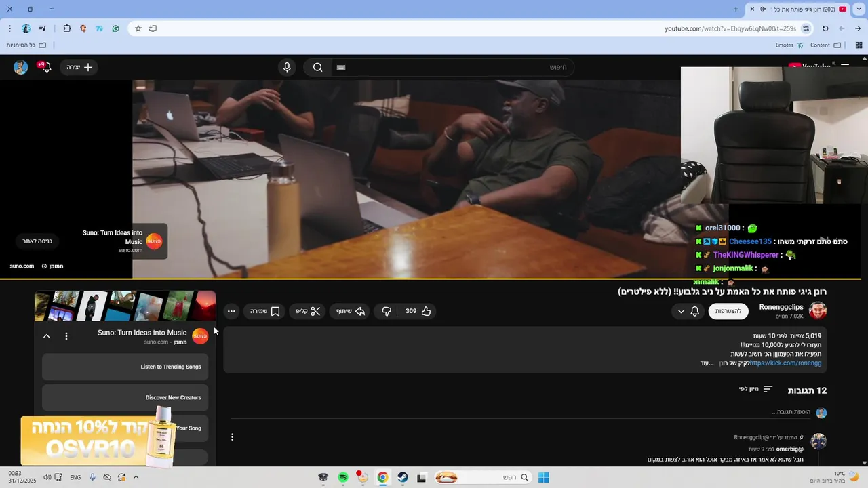Screen dimensions: 868x488
Task: Click the 7TV extension icon
Action: [x=100, y=28]
